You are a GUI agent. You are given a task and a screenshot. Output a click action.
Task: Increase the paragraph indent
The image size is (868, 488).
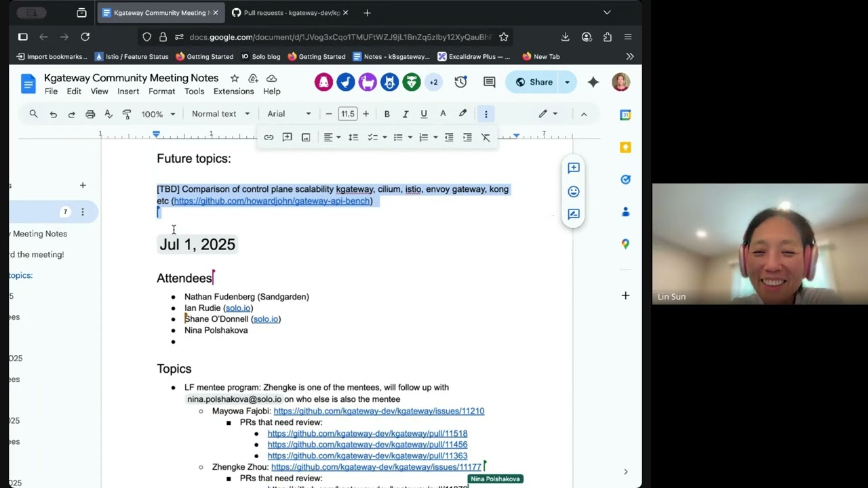pyautogui.click(x=467, y=137)
